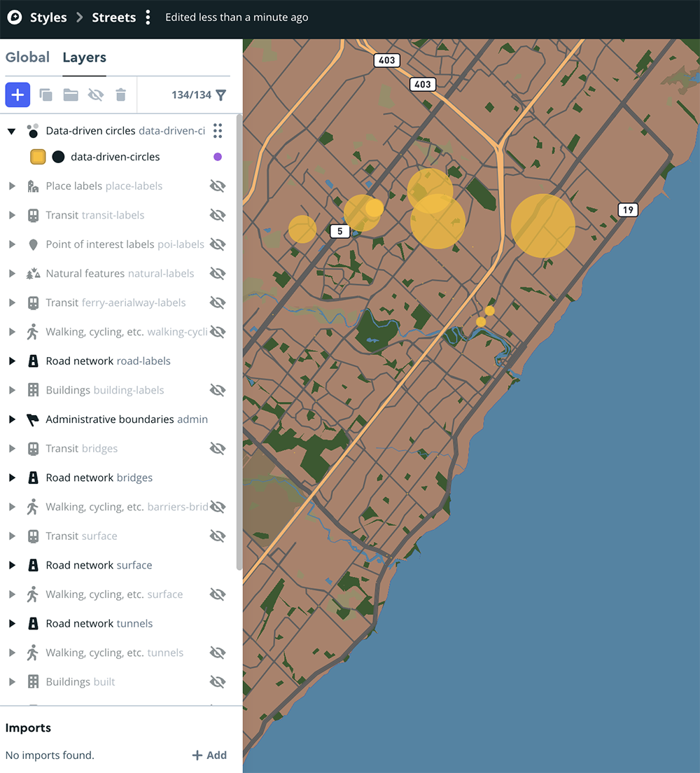The width and height of the screenshot is (700, 773).
Task: Switch to the Global tab
Action: point(27,57)
